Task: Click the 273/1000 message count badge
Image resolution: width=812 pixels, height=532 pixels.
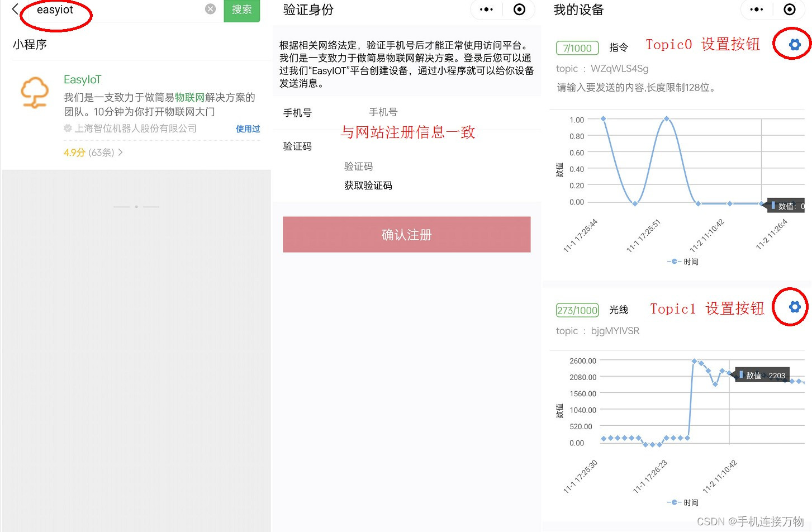Action: [577, 310]
